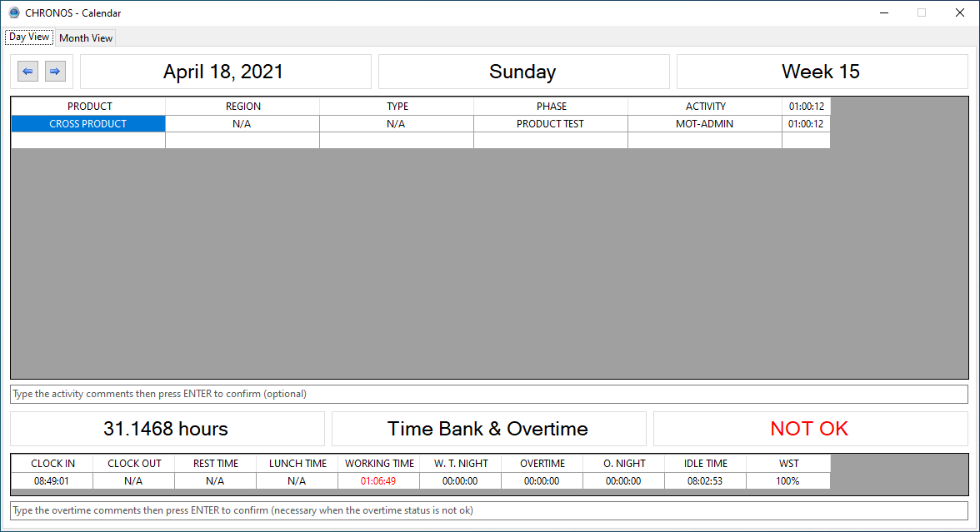The image size is (980, 532).
Task: Click the IDLE TIME column header
Action: click(706, 463)
